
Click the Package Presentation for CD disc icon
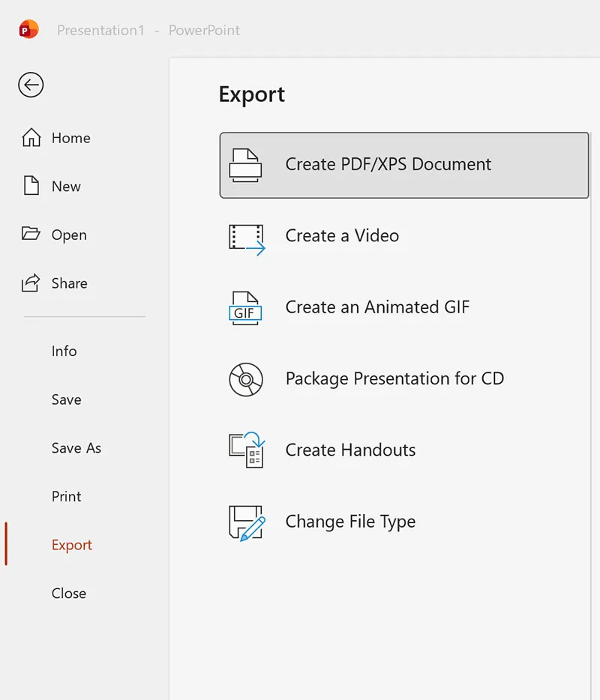(x=244, y=378)
